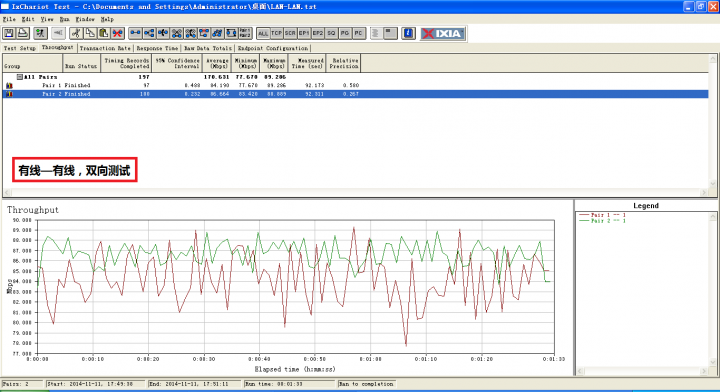This screenshot has height=392, width=720.
Task: Click the Run Status column header
Action: point(81,63)
